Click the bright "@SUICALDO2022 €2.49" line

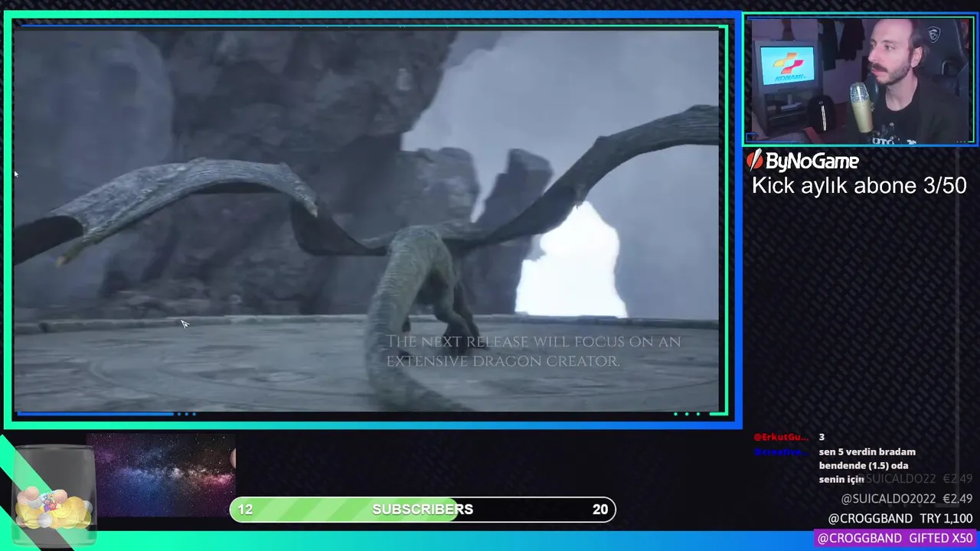pyautogui.click(x=906, y=498)
